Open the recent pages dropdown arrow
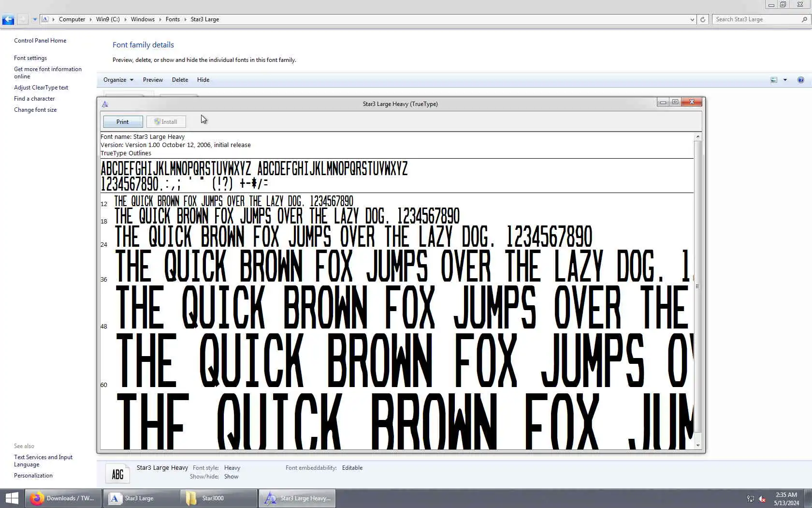Screen dimensions: 812x508 tap(35, 20)
